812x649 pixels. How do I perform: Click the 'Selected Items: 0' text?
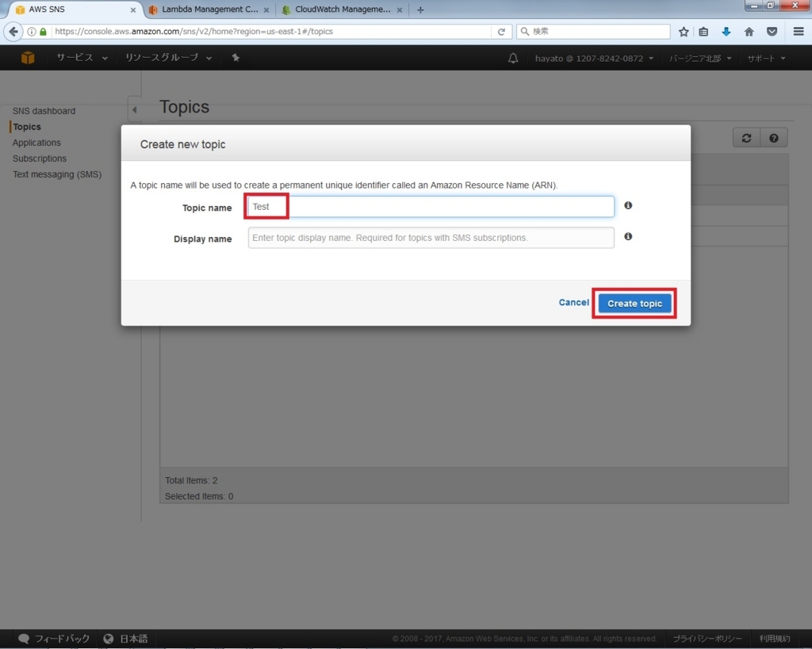(199, 496)
